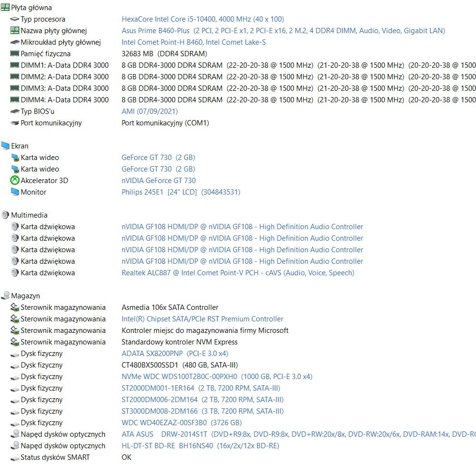This screenshot has width=476, height=466.
Task: Click storage icon beside Standardowy kontroler NVM Express
Action: coord(14,342)
